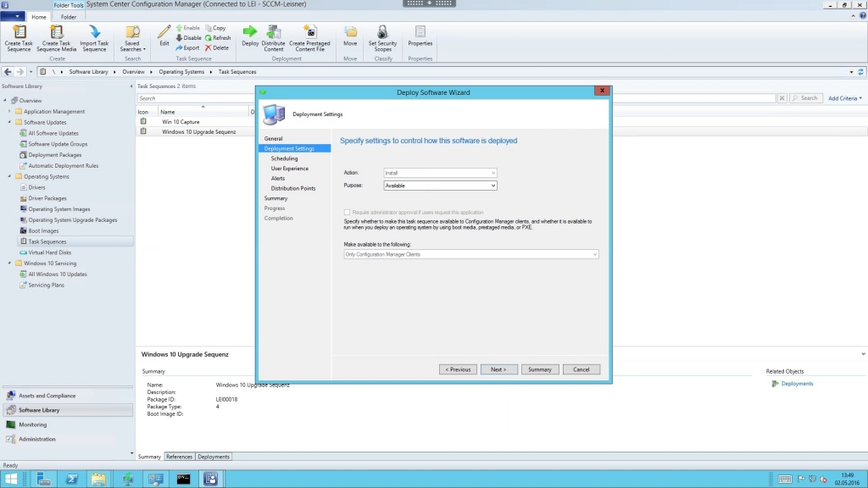
Task: Open Monitoring workspace
Action: coord(68,424)
